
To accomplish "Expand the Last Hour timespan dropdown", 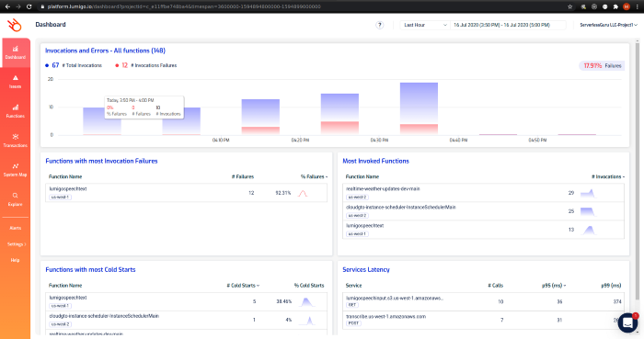I will (425, 25).
